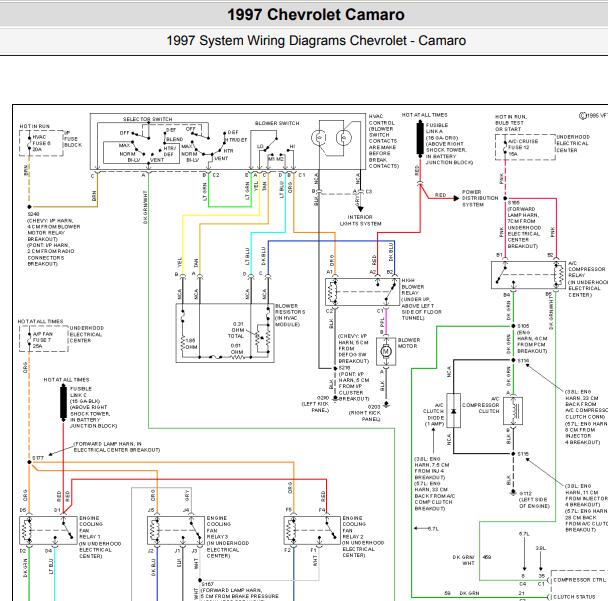
Task: Select the 'HOT IN RUN' label above HVAC fuse
Action: pyautogui.click(x=35, y=126)
